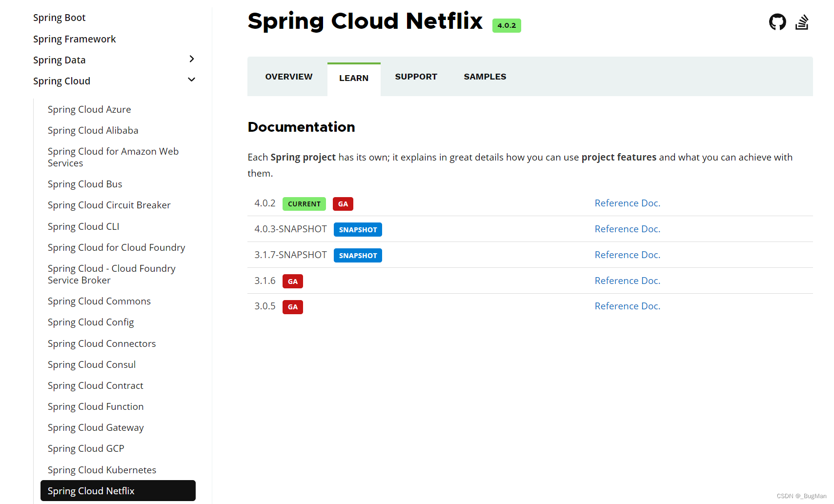Open Spring Cloud for Cloud Foundry
The height and width of the screenshot is (504, 834).
coord(117,247)
